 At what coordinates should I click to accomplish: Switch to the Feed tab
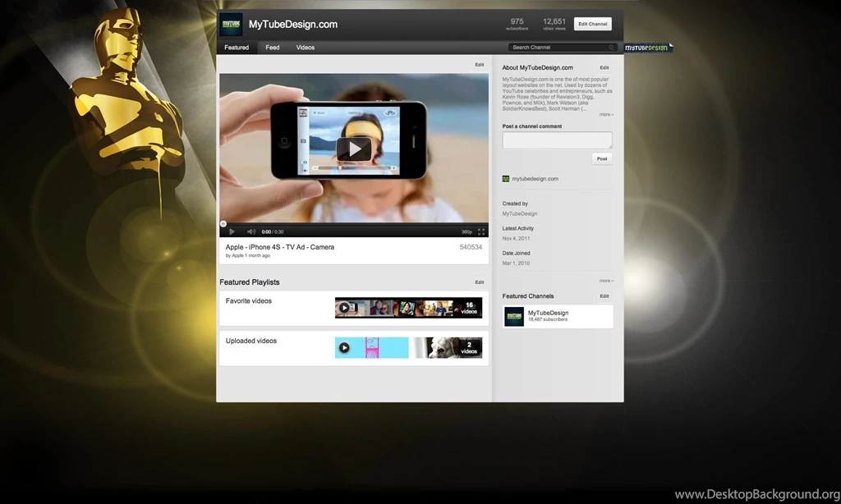pos(273,48)
